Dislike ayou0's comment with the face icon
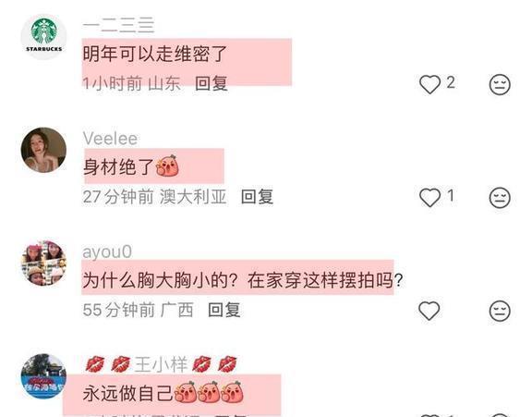Screen dimensions: 532x417 click(x=500, y=311)
